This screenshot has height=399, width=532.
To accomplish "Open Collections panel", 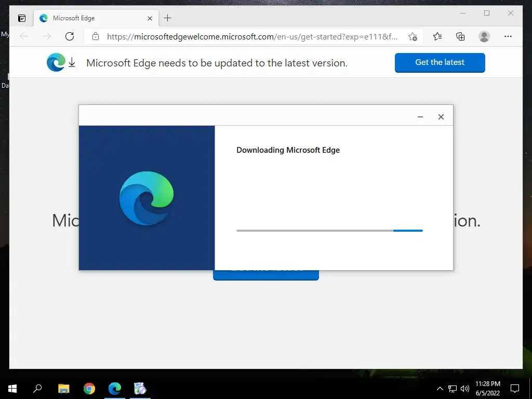I will pos(460,36).
